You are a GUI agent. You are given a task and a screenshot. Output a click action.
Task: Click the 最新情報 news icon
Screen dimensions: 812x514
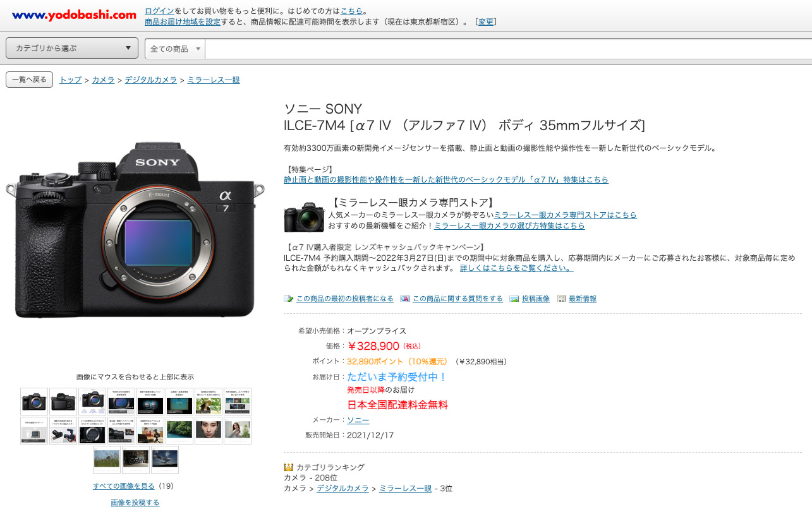pos(562,299)
